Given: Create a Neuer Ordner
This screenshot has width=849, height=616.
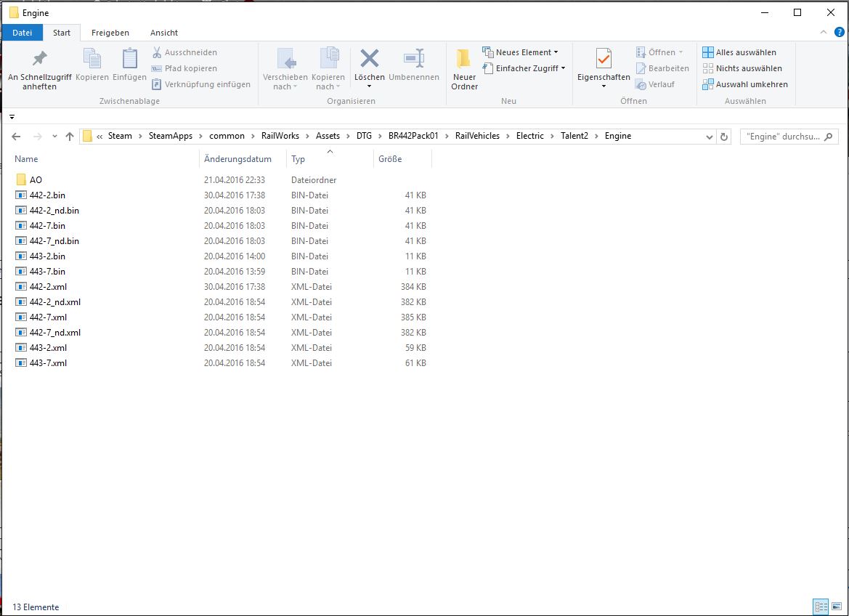Looking at the screenshot, I should pyautogui.click(x=465, y=70).
